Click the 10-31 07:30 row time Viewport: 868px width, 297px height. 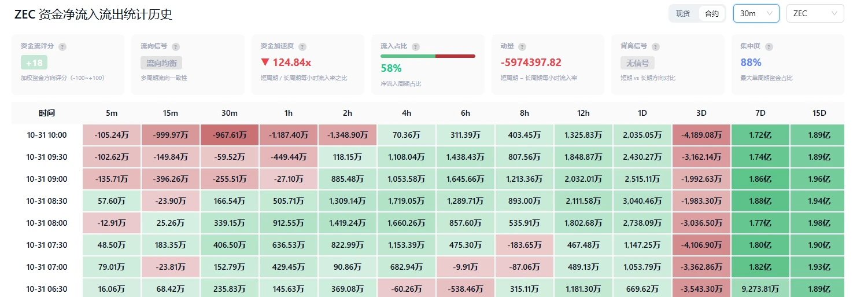click(x=47, y=245)
